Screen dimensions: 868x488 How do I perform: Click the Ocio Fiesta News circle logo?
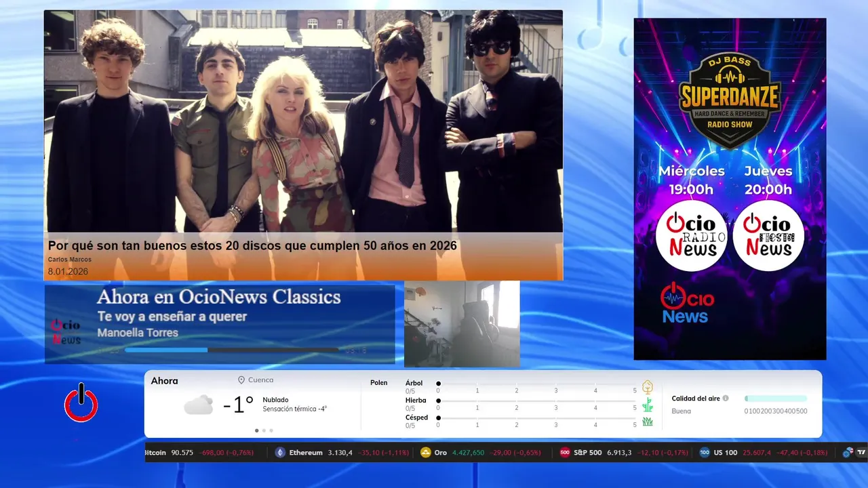coord(768,236)
